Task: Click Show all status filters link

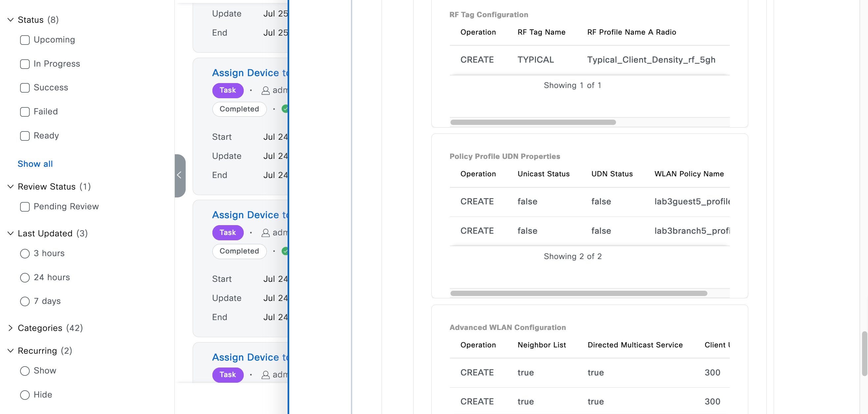Action: coord(35,164)
